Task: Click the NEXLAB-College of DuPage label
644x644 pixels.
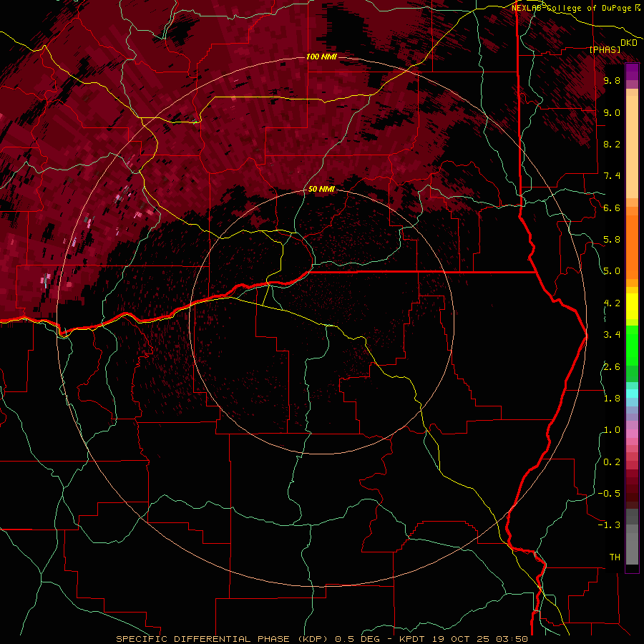Action: click(x=572, y=8)
